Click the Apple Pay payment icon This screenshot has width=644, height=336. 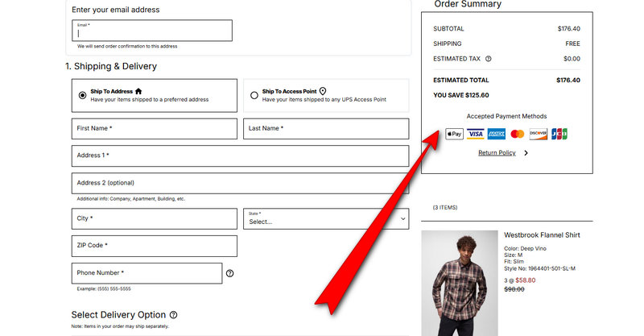[455, 134]
